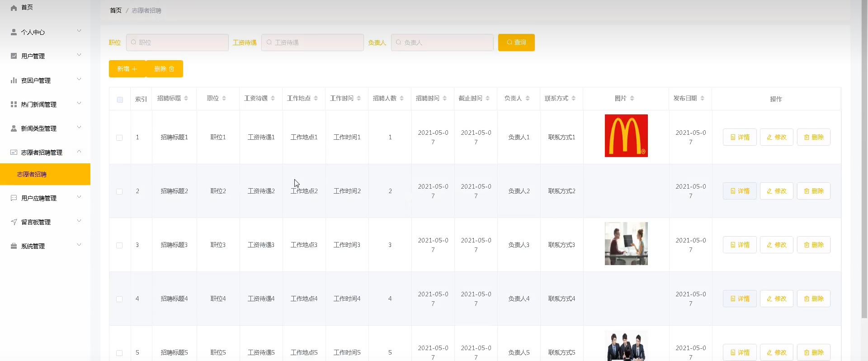Sort by 图片 column arrows

[632, 98]
